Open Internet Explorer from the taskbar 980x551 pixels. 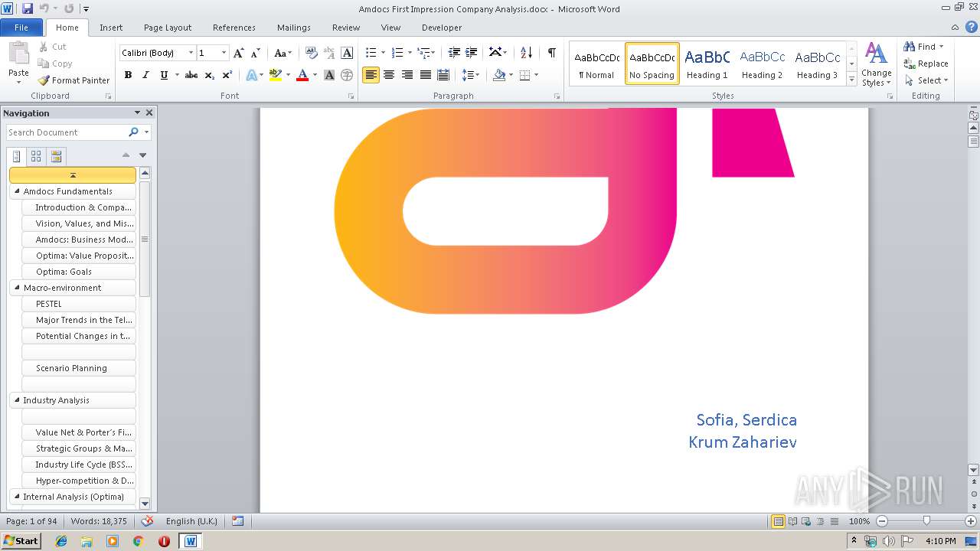click(x=61, y=541)
